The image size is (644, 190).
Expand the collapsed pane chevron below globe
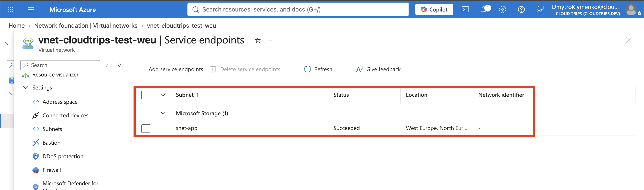point(11,94)
